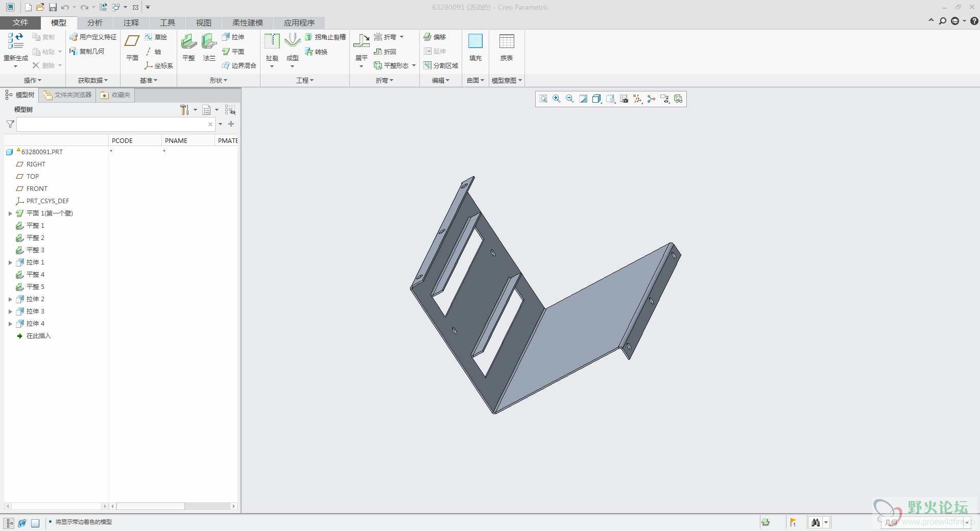This screenshot has height=531, width=980.
Task: Select the Boundary Blend (边界混合) tool
Action: (239, 65)
